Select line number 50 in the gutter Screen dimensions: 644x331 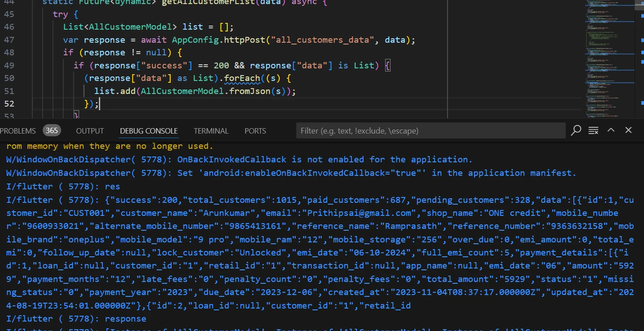[9, 78]
